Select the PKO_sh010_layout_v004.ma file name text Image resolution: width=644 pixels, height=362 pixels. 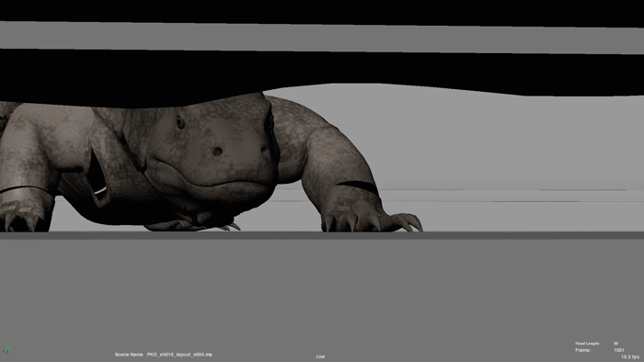click(179, 355)
